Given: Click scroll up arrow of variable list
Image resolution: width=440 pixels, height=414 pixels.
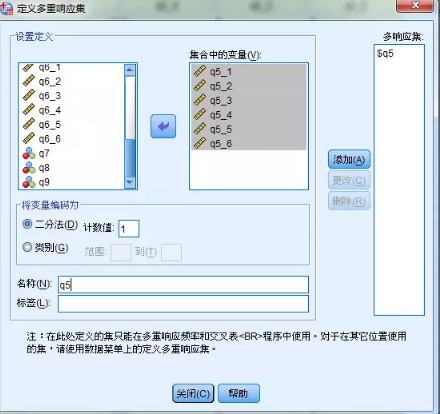Looking at the screenshot, I should coord(130,70).
